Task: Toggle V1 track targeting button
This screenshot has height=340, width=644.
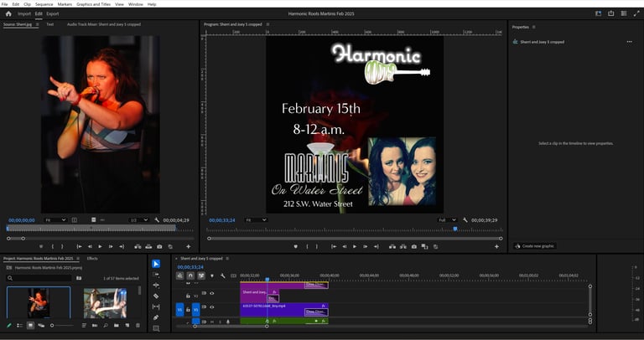Action: click(196, 310)
